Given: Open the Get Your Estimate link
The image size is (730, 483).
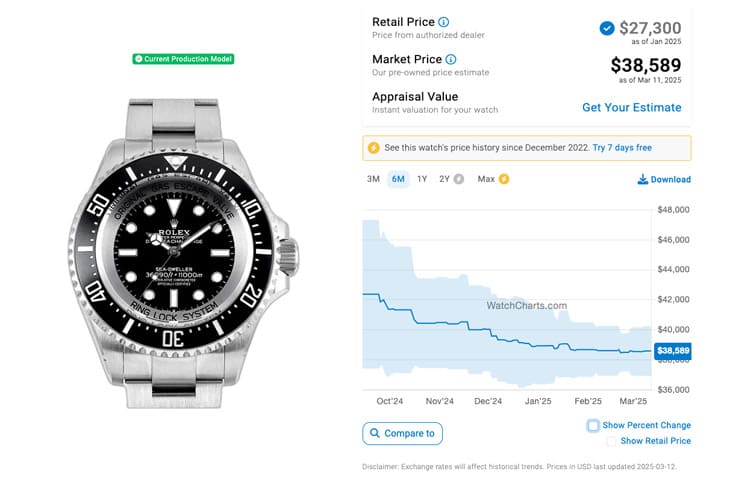Looking at the screenshot, I should click(x=632, y=108).
